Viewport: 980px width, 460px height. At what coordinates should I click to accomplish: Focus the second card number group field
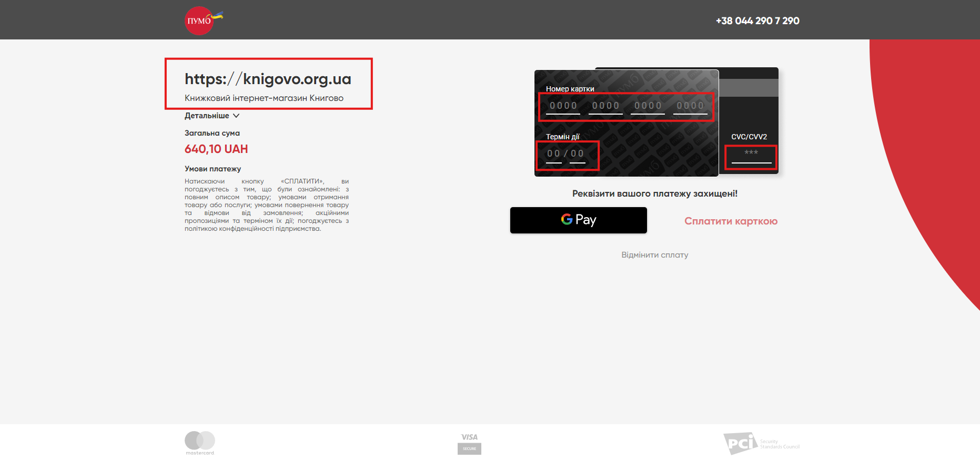click(x=605, y=106)
